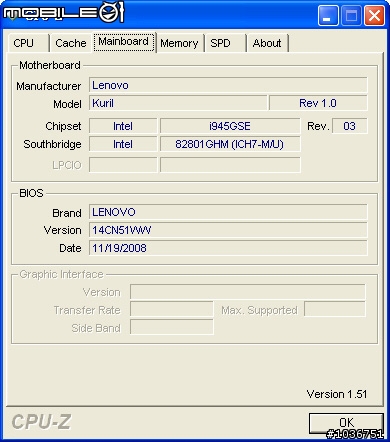Click the Transfer Rate field
The width and height of the screenshot is (390, 442).
pyautogui.click(x=172, y=310)
